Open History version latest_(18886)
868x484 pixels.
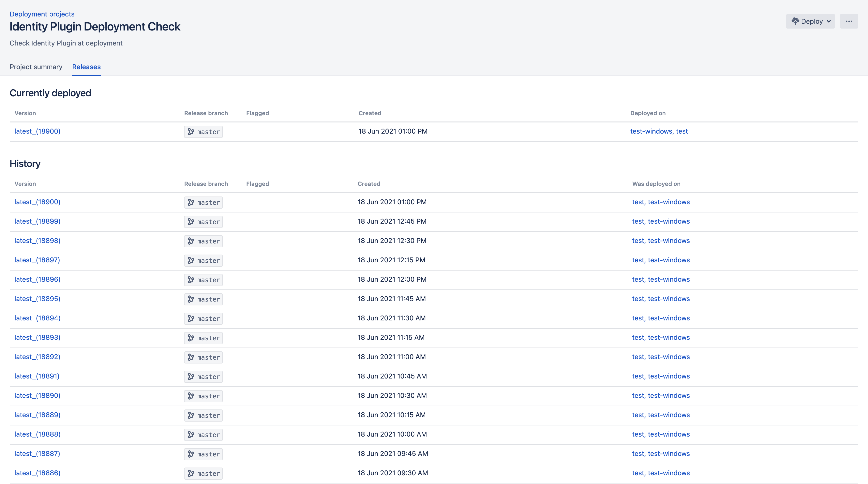(37, 473)
